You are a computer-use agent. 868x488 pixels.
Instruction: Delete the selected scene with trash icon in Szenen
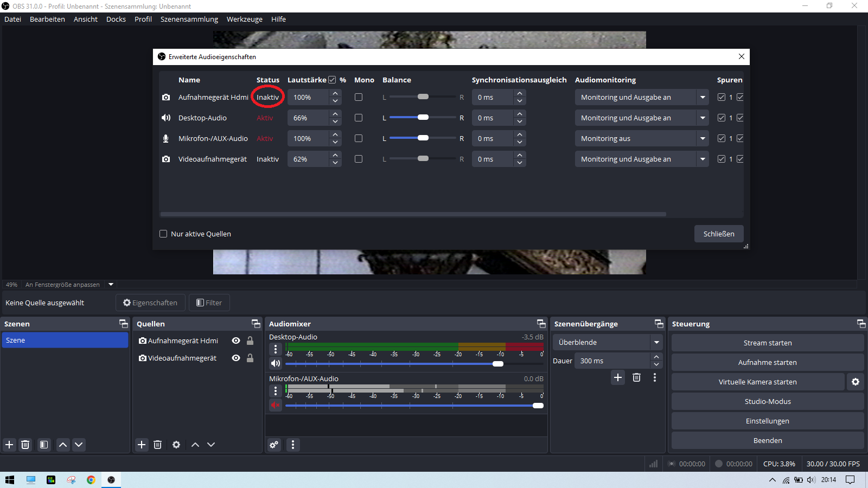pos(25,445)
